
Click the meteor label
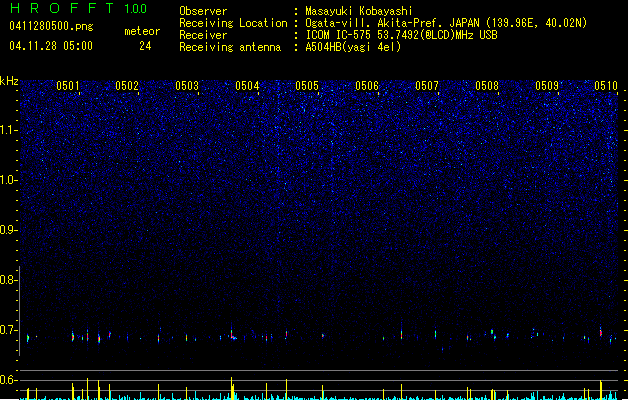click(x=142, y=31)
